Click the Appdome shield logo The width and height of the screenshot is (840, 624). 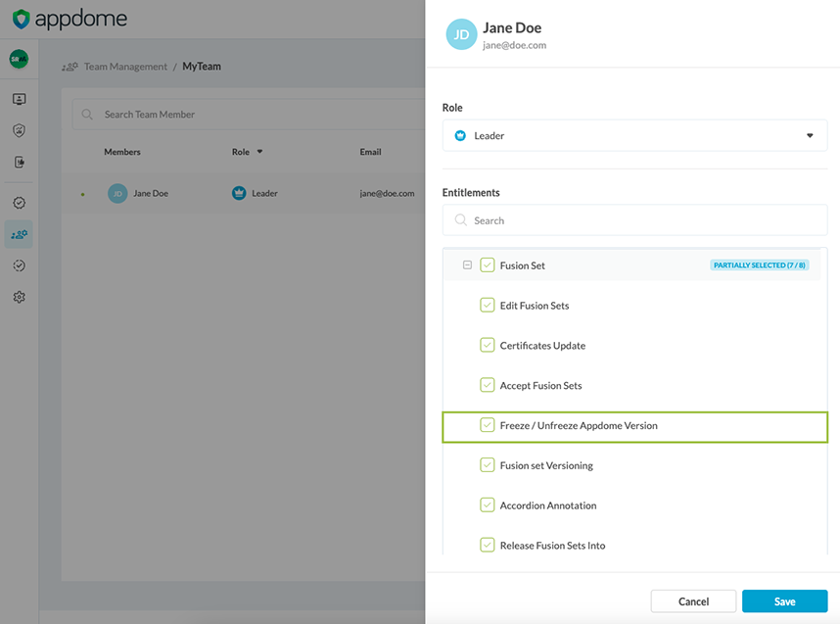pyautogui.click(x=22, y=19)
